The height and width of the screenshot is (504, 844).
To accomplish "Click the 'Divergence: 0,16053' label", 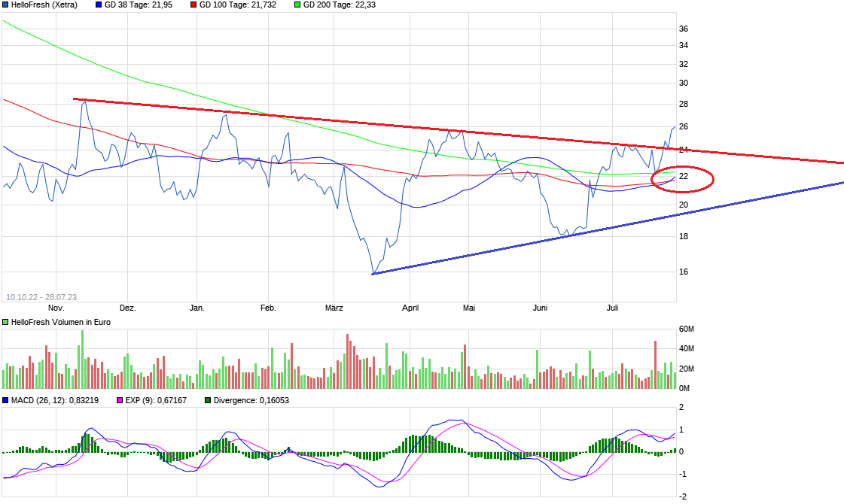I will click(x=251, y=400).
